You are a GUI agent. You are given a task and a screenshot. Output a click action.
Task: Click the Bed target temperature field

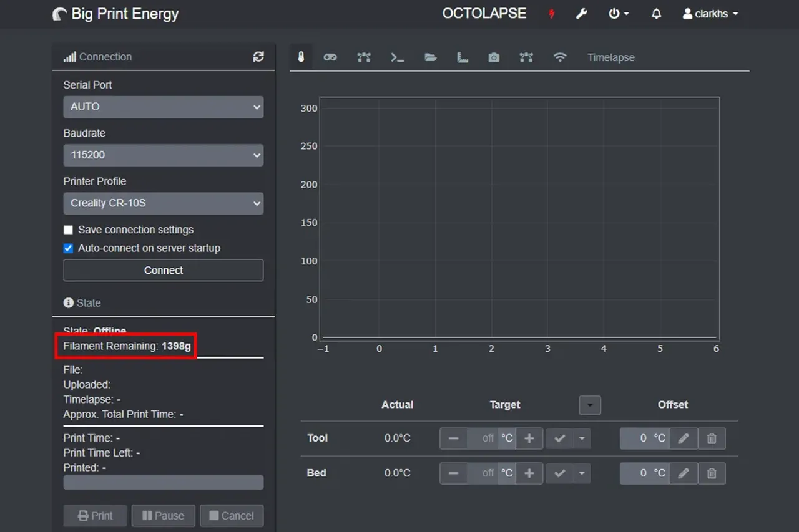pos(482,473)
